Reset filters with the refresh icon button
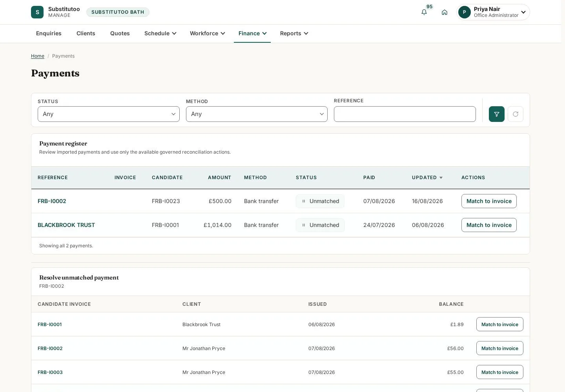Viewport: 565px width, 392px height. (x=516, y=114)
